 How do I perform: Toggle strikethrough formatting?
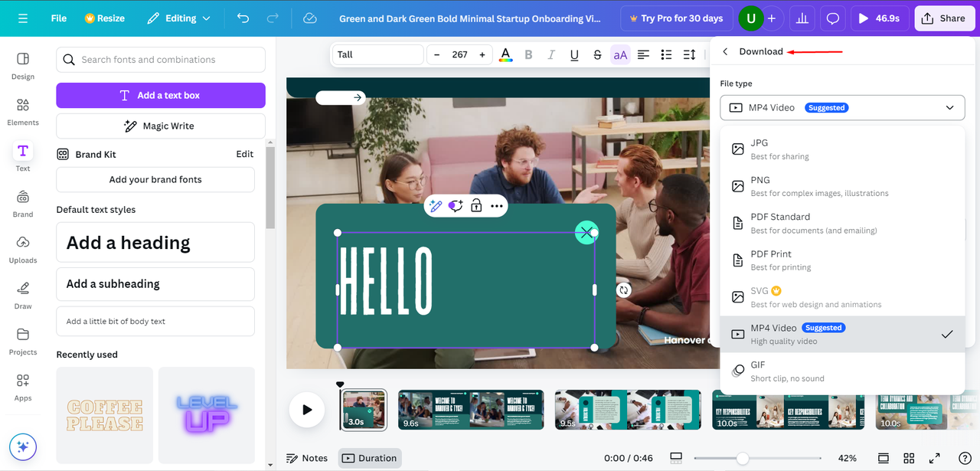(x=597, y=54)
